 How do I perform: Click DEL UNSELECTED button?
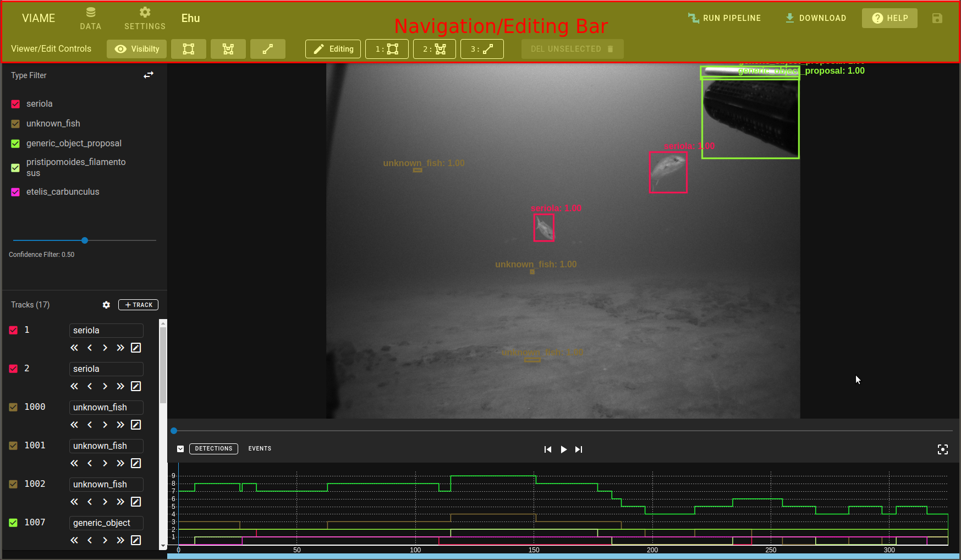click(x=572, y=49)
